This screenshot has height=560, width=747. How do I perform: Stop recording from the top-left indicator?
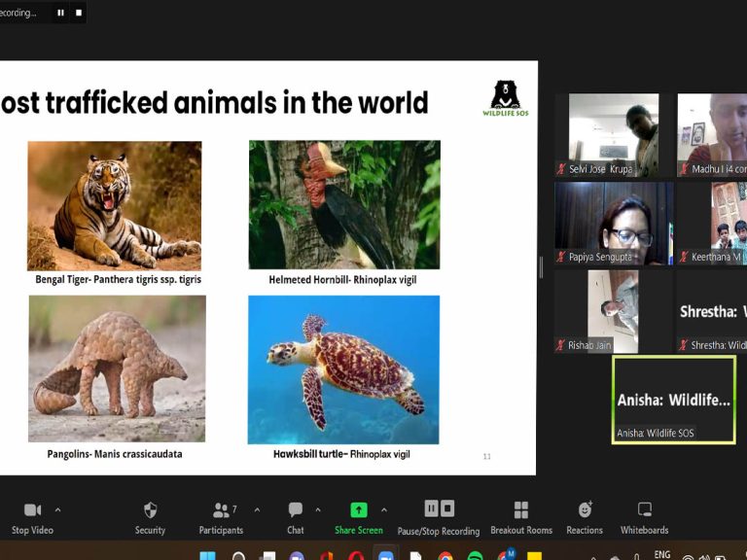point(79,13)
